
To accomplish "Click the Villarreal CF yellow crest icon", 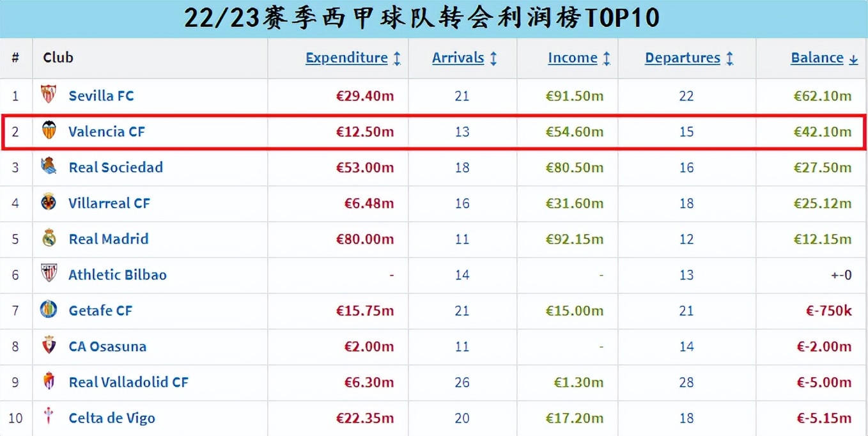I will pos(49,202).
